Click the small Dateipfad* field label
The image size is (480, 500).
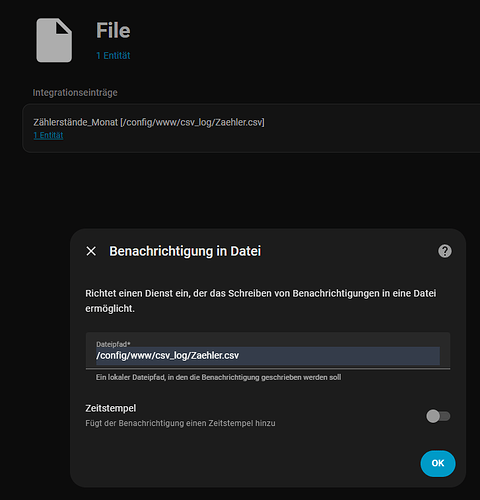(x=113, y=344)
